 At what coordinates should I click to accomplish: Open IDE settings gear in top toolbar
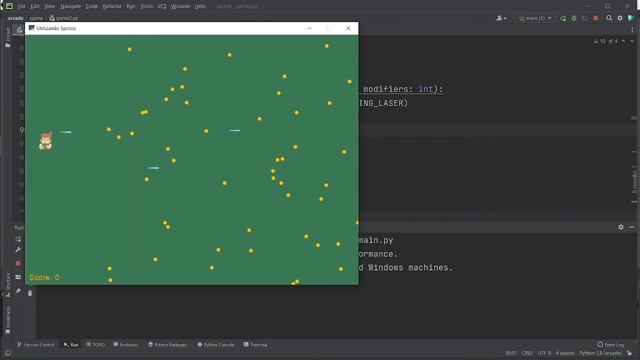point(620,18)
